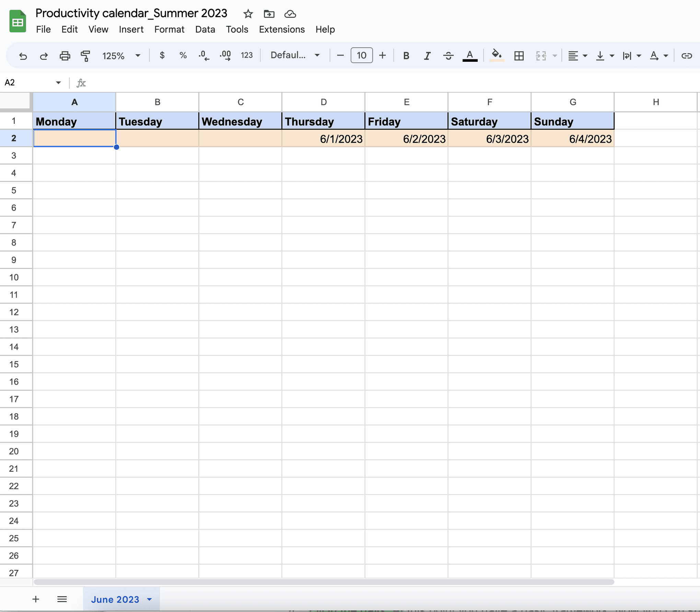Click the Merge cells icon
Viewport: 700px width, 612px height.
pyautogui.click(x=541, y=56)
